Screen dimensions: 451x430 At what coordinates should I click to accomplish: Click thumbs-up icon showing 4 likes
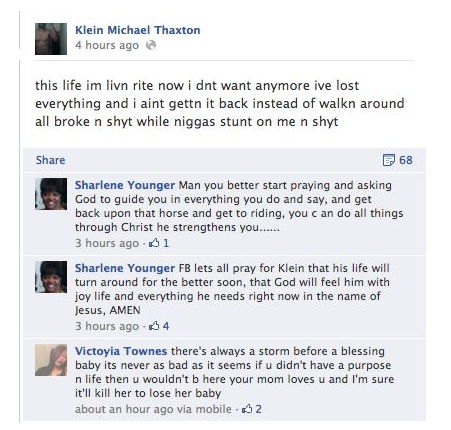coord(154,326)
